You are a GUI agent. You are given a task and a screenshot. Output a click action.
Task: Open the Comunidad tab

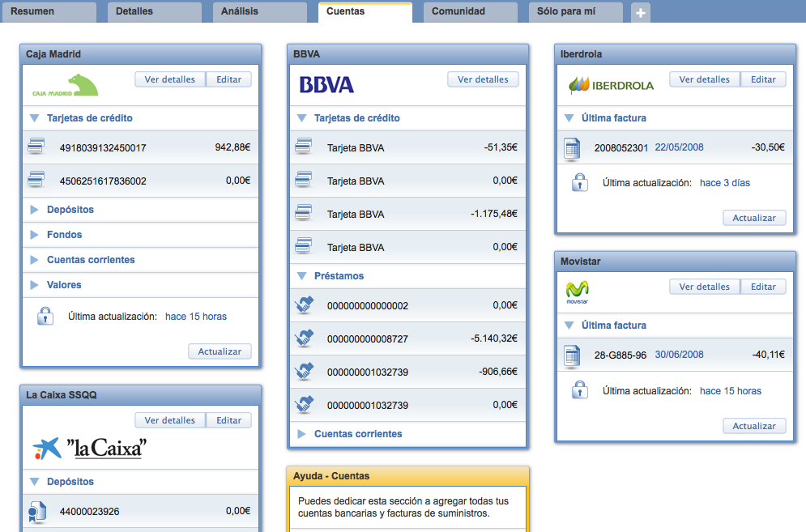click(458, 11)
